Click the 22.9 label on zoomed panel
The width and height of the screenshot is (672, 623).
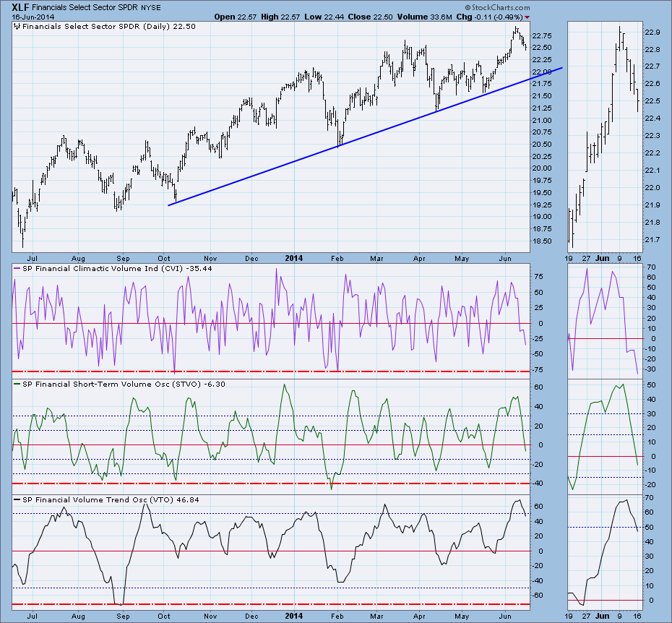coord(652,32)
